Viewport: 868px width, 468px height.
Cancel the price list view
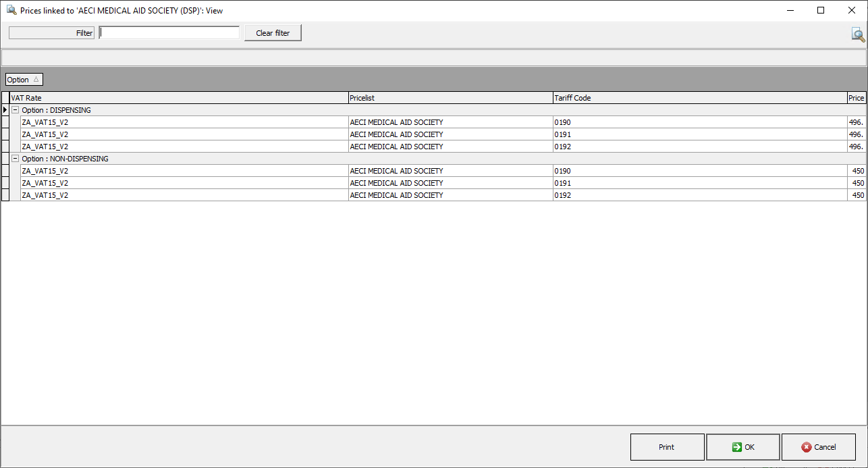(x=819, y=447)
